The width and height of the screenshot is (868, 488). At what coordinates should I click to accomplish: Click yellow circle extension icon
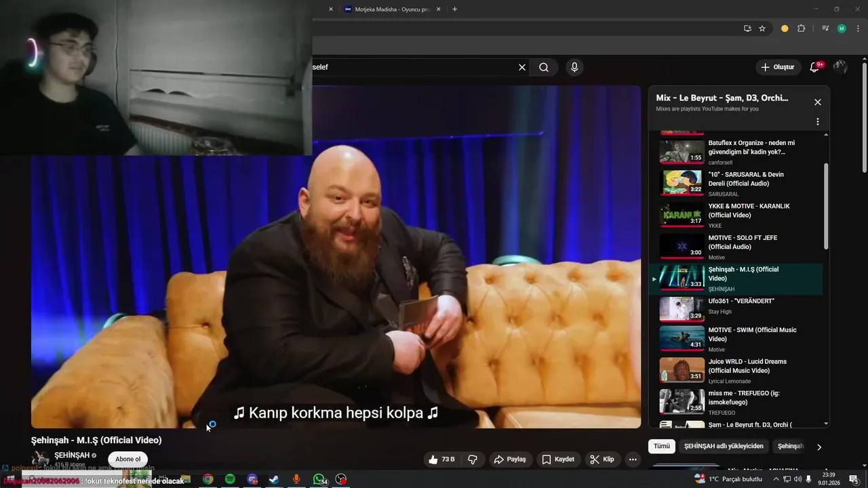click(785, 28)
